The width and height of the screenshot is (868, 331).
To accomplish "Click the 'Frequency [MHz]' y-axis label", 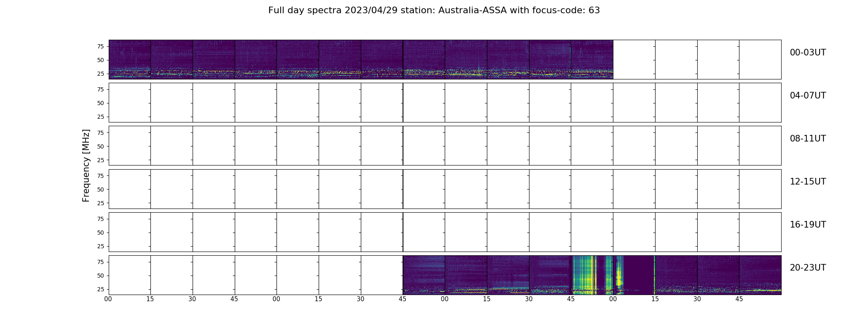I will click(86, 165).
